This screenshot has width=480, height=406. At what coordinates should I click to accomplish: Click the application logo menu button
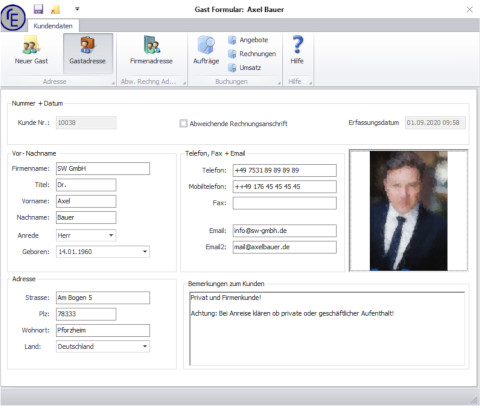coord(13,18)
